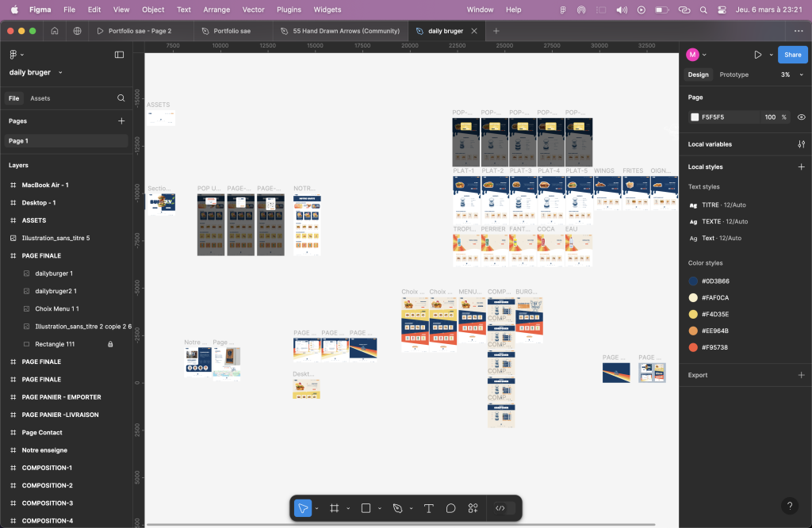The width and height of the screenshot is (812, 528).
Task: Open Move tool options chevron
Action: [x=316, y=508]
